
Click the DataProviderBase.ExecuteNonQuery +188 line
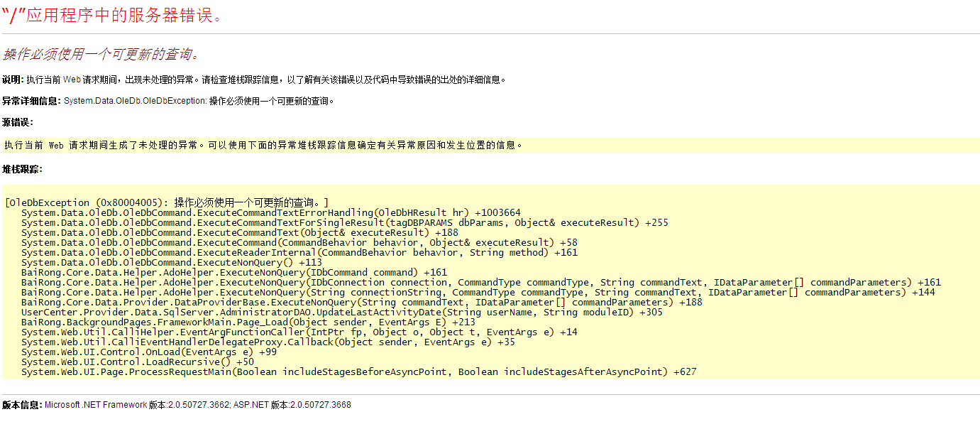point(362,302)
